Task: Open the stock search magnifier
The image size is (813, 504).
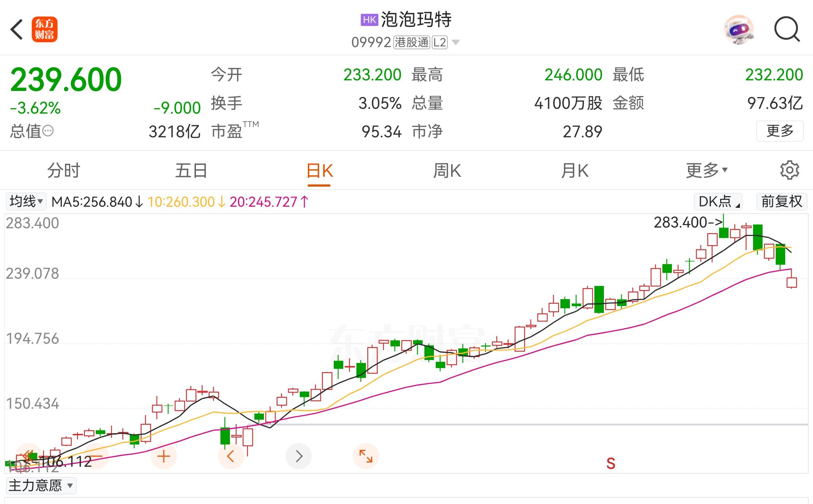Action: pyautogui.click(x=787, y=29)
